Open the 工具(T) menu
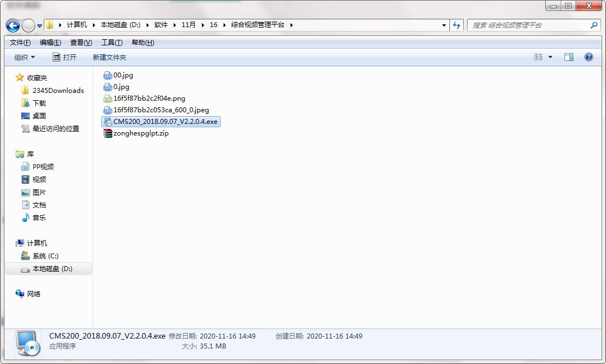Screen dimensions: 606x364 pos(112,43)
